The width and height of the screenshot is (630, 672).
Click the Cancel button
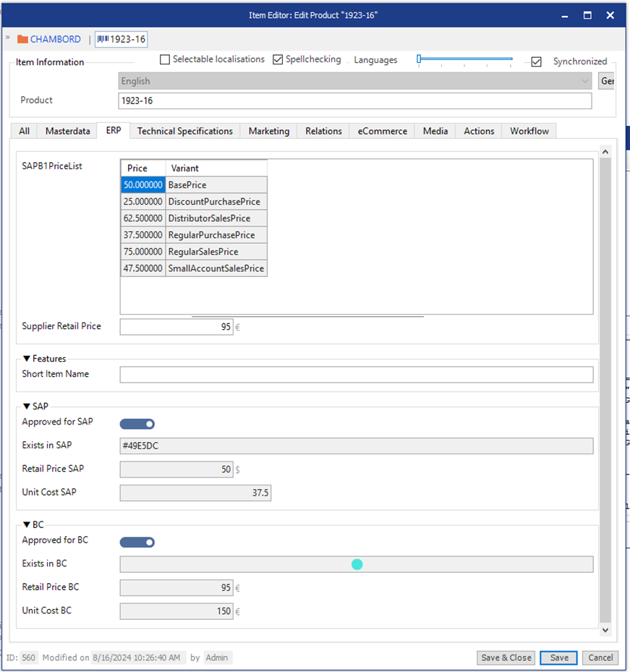point(600,658)
